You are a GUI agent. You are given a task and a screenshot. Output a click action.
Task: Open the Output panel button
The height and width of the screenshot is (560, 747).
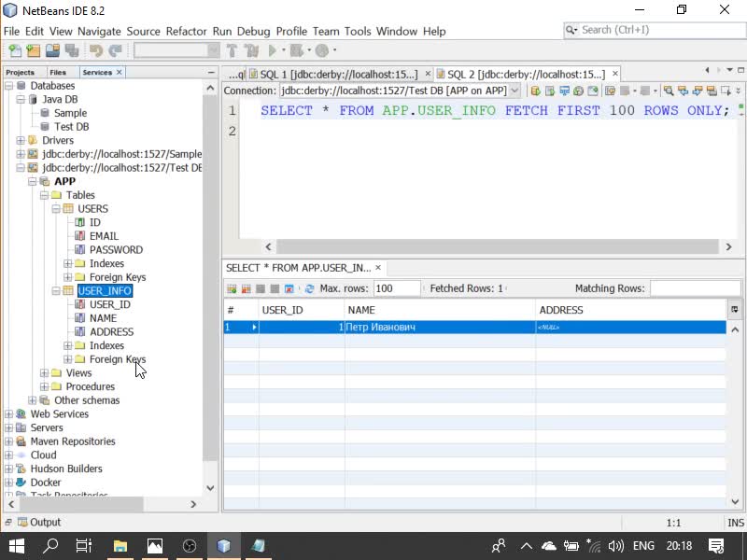pyautogui.click(x=39, y=522)
